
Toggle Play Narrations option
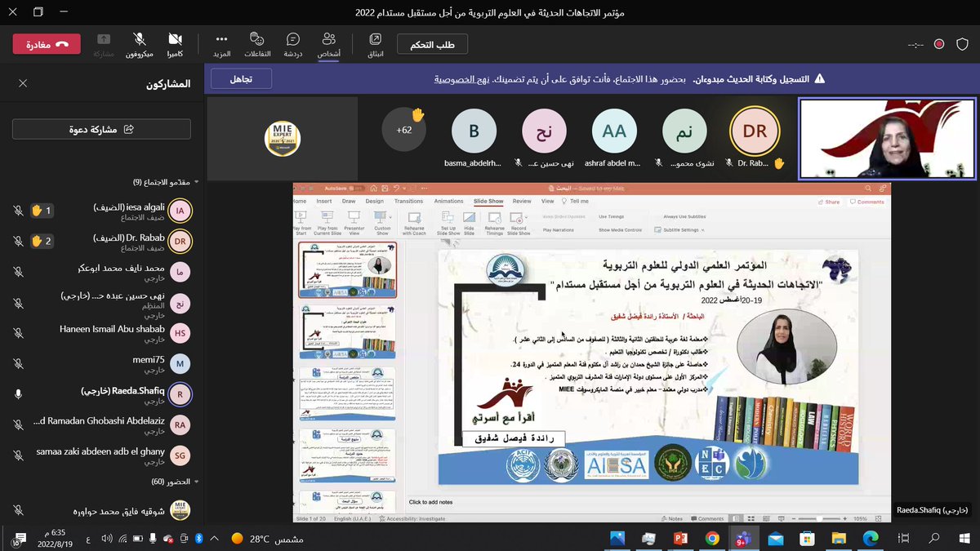(x=558, y=230)
